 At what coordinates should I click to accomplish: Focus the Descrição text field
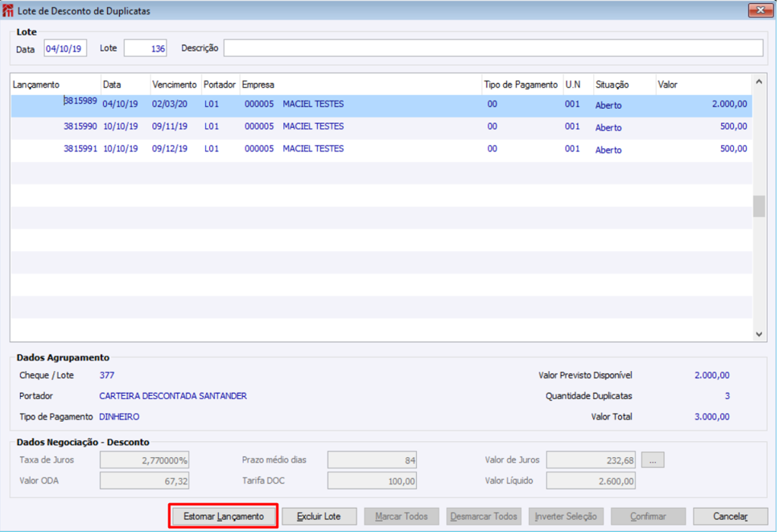493,48
